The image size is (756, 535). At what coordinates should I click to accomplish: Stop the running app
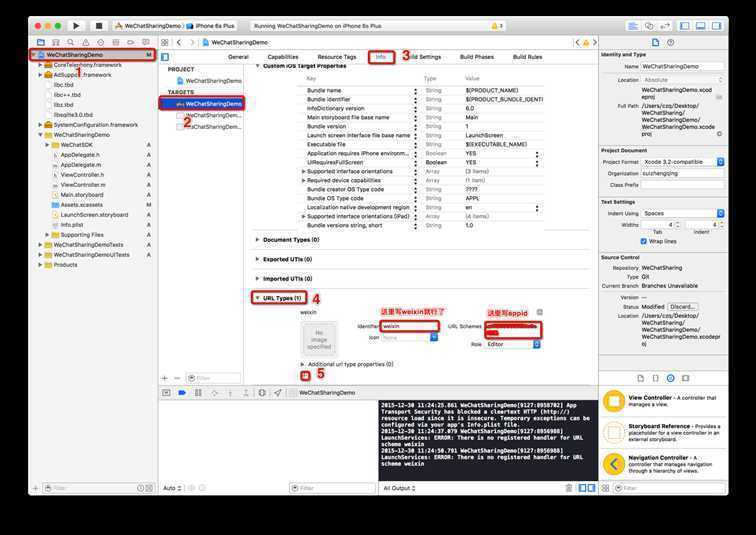click(x=99, y=26)
